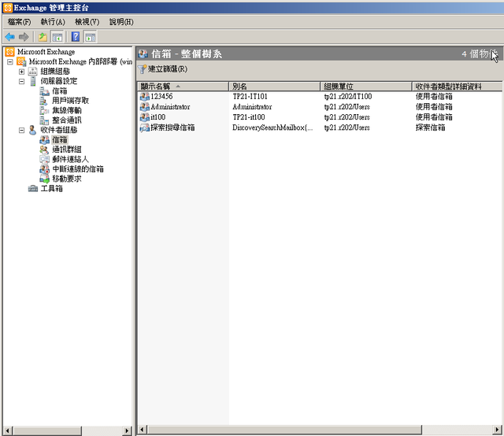Go back with the blue left arrow

pyautogui.click(x=10, y=37)
